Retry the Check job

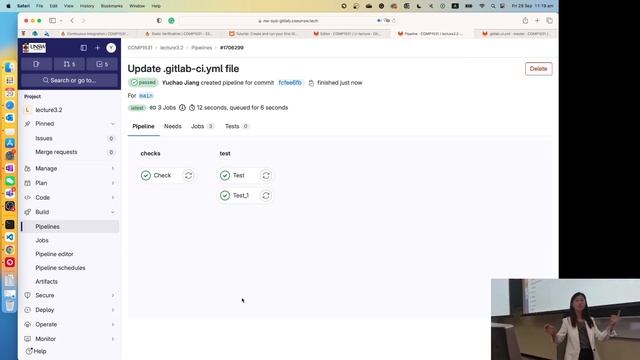coord(188,176)
